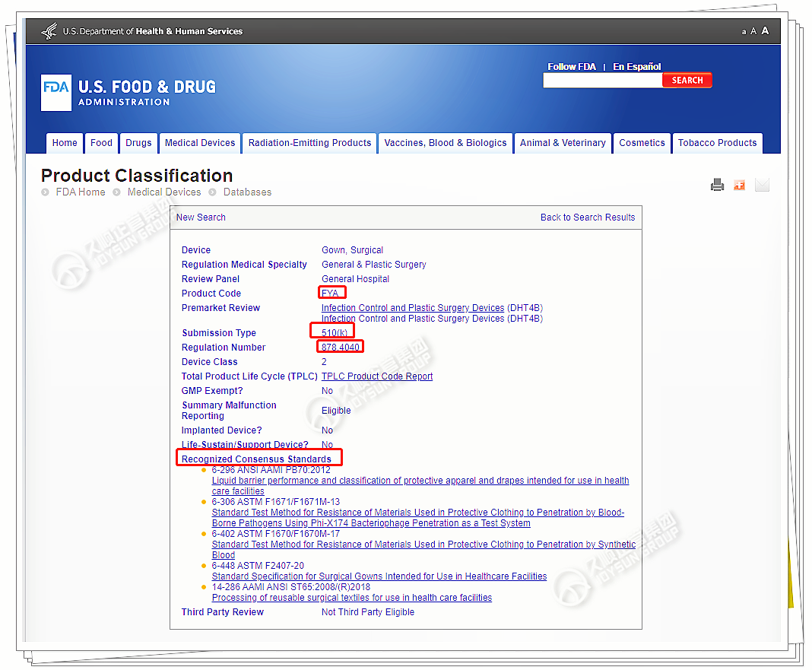
Task: Click Medical Devices breadcrumb
Action: (164, 192)
